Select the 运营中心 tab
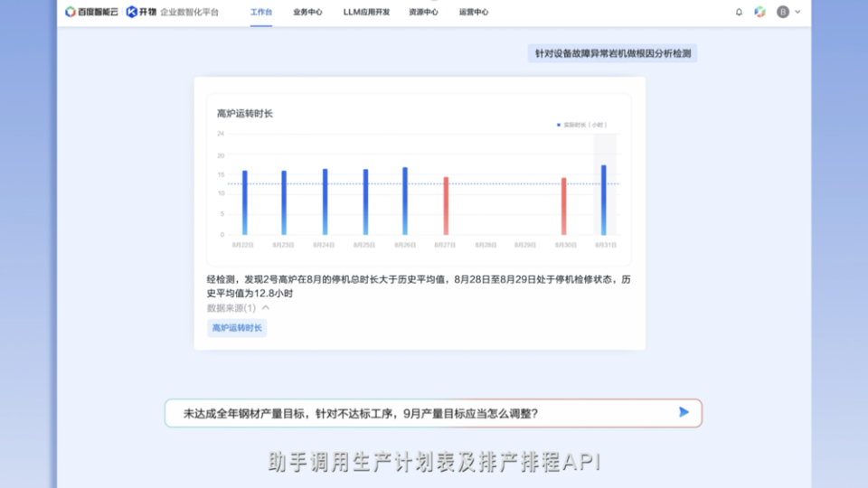The width and height of the screenshot is (868, 488). coord(474,13)
